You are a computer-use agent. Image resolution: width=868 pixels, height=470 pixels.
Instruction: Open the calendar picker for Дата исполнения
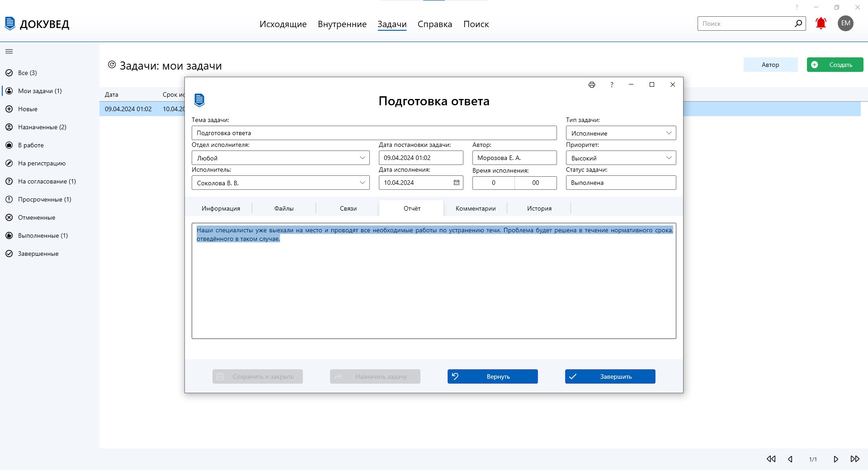[x=457, y=183]
